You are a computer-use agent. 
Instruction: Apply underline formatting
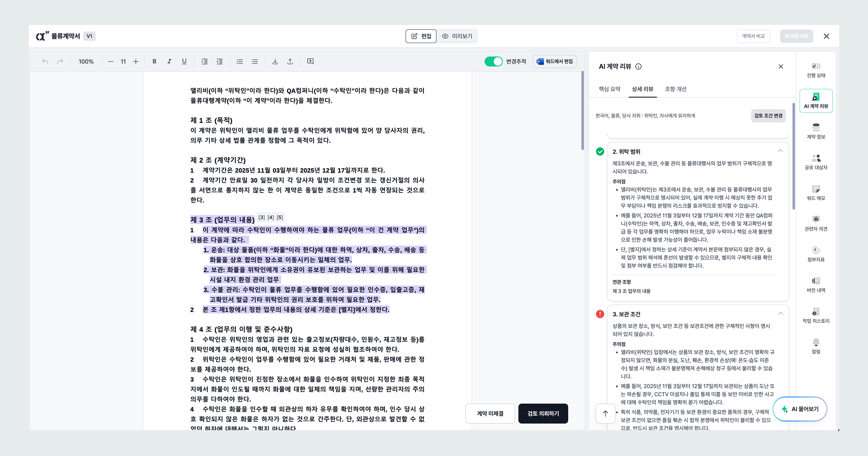point(184,61)
